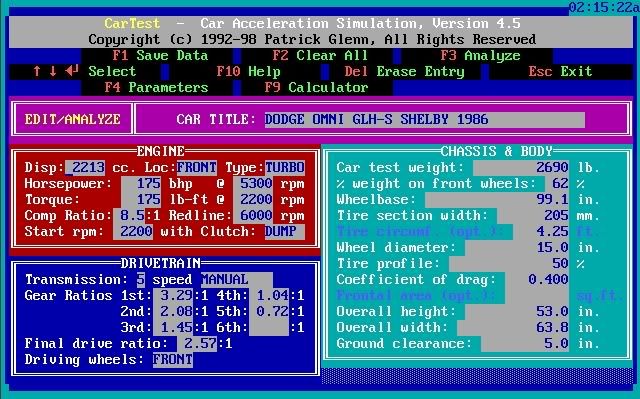Click the Redline 6000 rpm field
Viewport: 640px width, 399px height.
[x=253, y=215]
